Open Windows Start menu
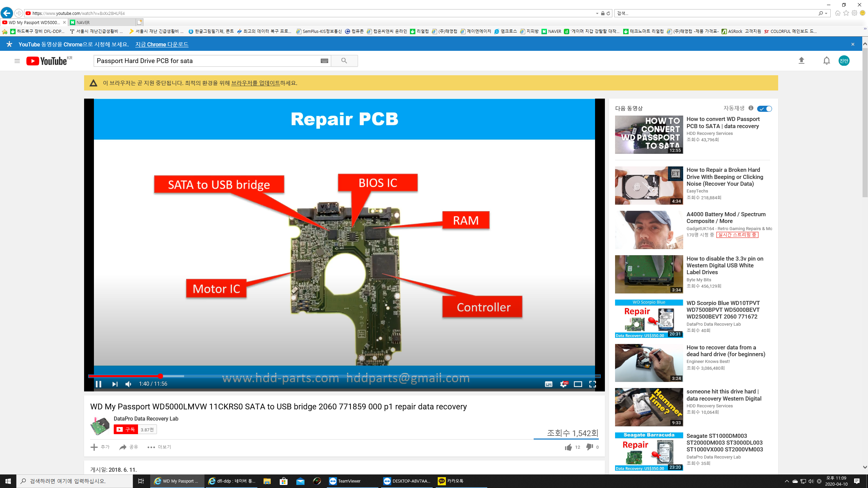Image resolution: width=868 pixels, height=488 pixels. [8, 481]
